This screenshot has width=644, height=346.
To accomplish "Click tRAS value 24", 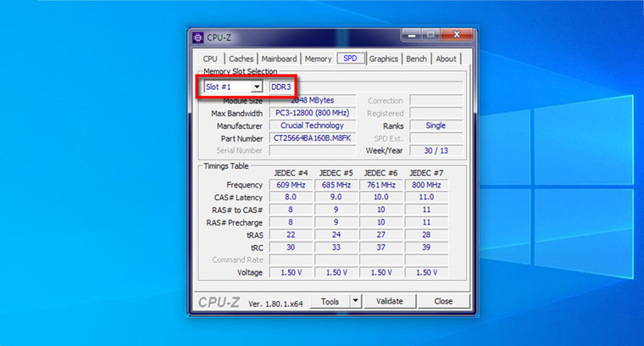I will coord(336,235).
